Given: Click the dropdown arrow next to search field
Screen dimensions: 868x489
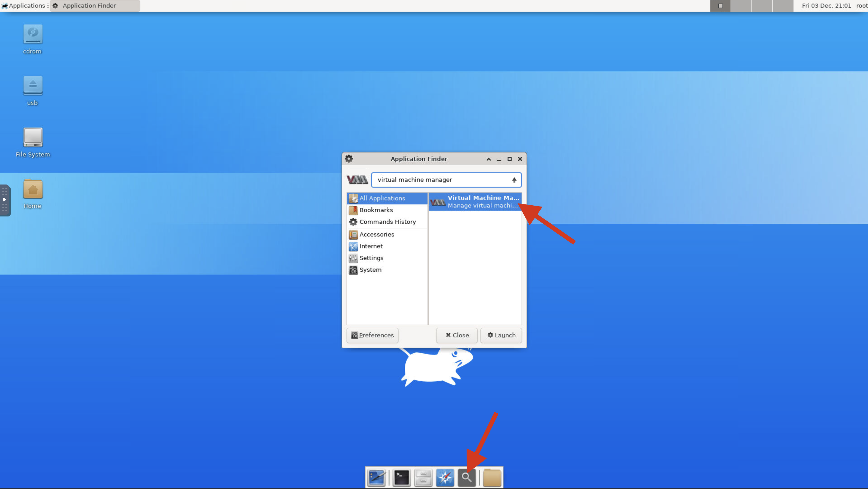Looking at the screenshot, I should click(x=514, y=180).
